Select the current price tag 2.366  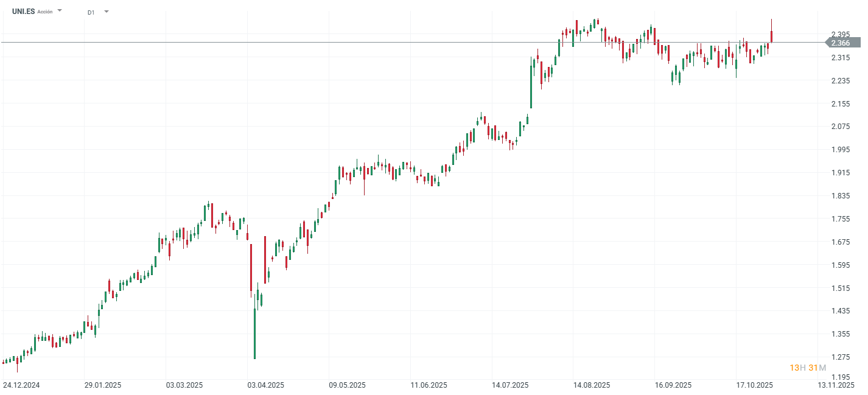coord(842,43)
